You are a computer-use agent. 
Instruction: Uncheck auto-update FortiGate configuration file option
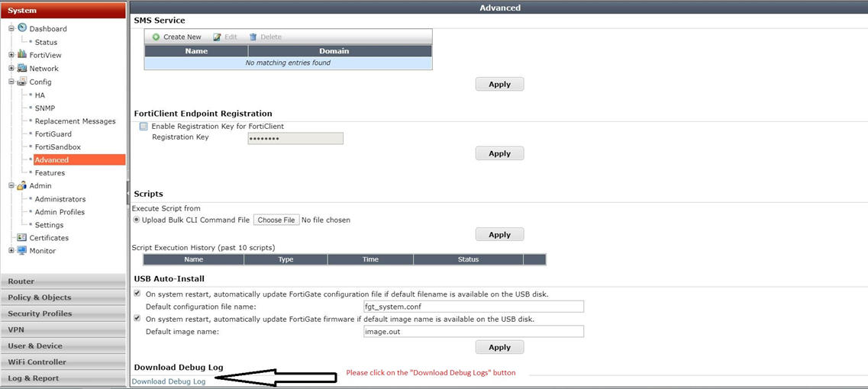(137, 293)
